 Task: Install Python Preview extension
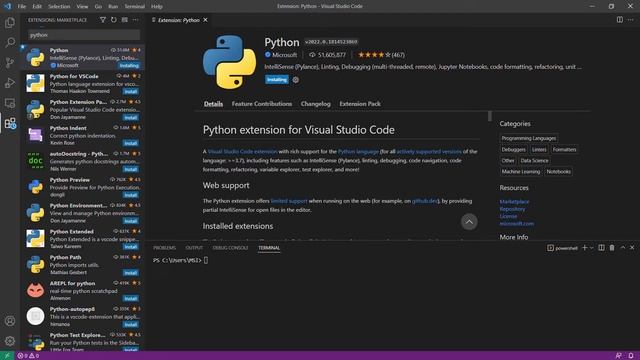(x=131, y=195)
